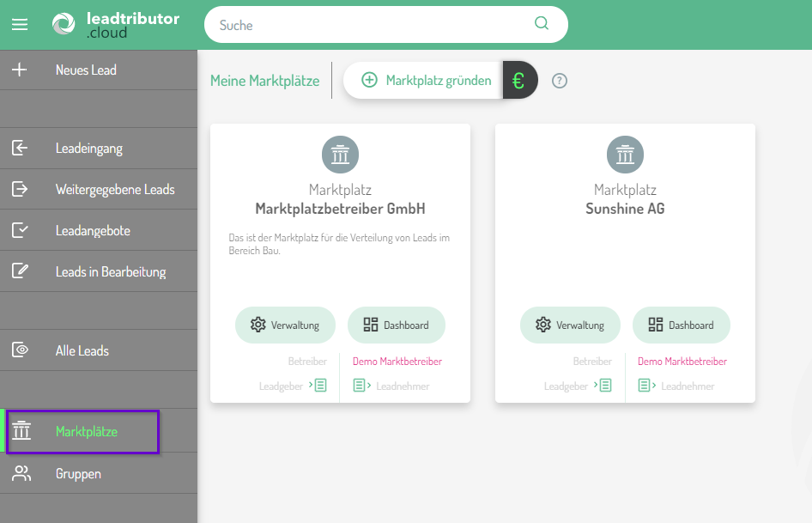Click Sunshine AG marketplace bank icon
Image resolution: width=812 pixels, height=523 pixels.
coord(625,155)
